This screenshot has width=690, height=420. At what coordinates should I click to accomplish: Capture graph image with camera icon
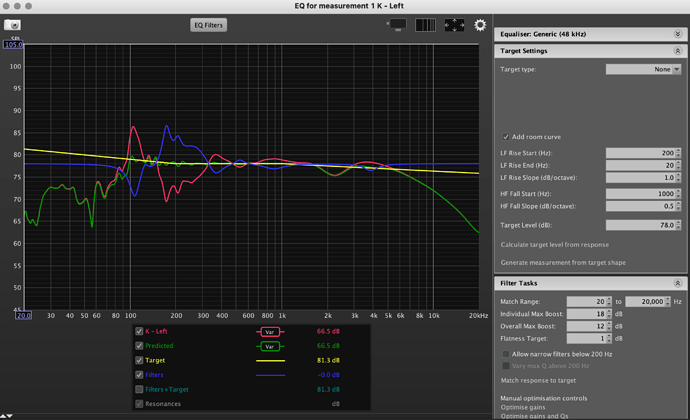click(12, 25)
